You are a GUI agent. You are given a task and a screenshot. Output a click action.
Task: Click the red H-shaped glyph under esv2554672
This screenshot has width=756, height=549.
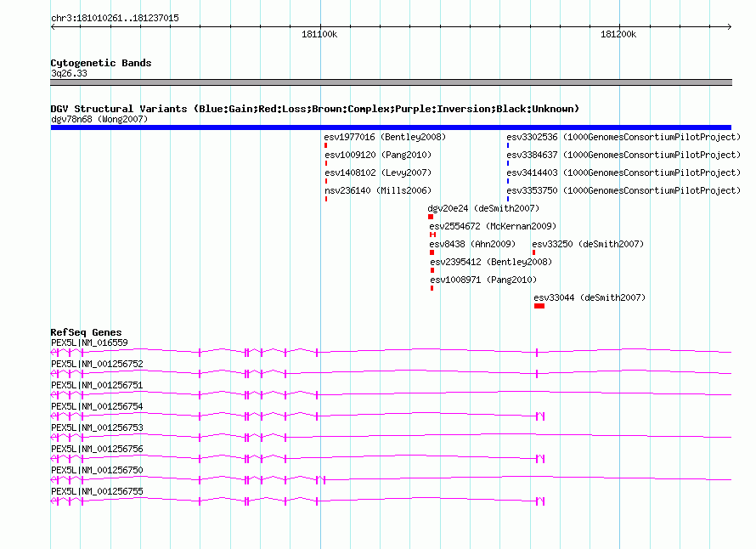(433, 235)
